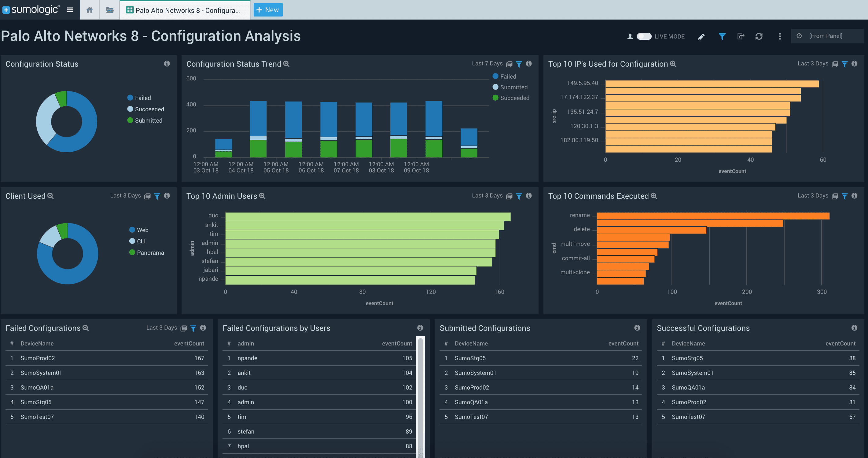Image resolution: width=868 pixels, height=458 pixels.
Task: Open magnifier on Configuration Status Trend
Action: tap(286, 64)
